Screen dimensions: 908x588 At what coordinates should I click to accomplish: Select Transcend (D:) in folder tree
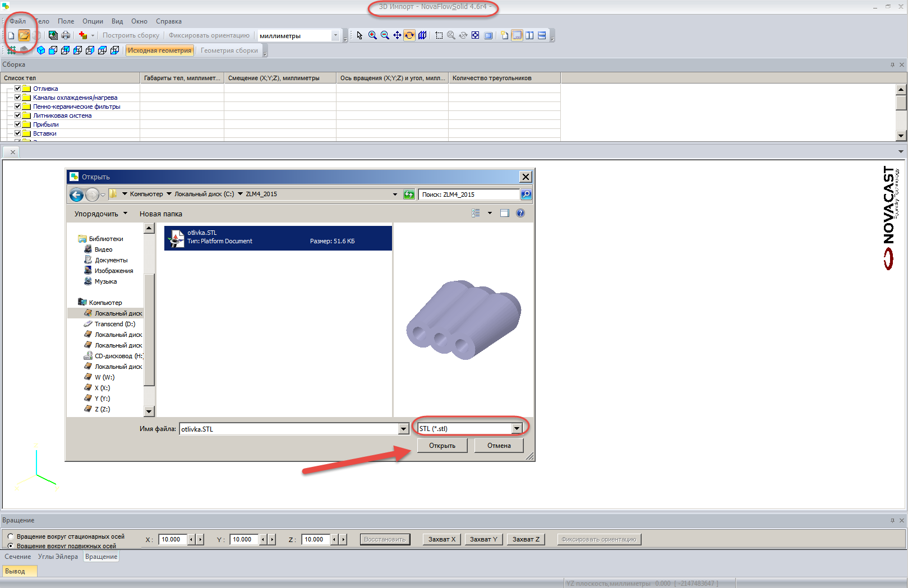point(114,324)
